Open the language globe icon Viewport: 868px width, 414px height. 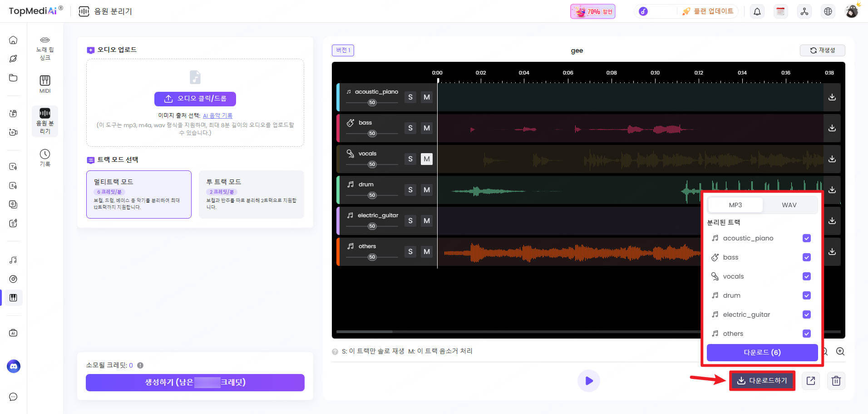pyautogui.click(x=828, y=11)
